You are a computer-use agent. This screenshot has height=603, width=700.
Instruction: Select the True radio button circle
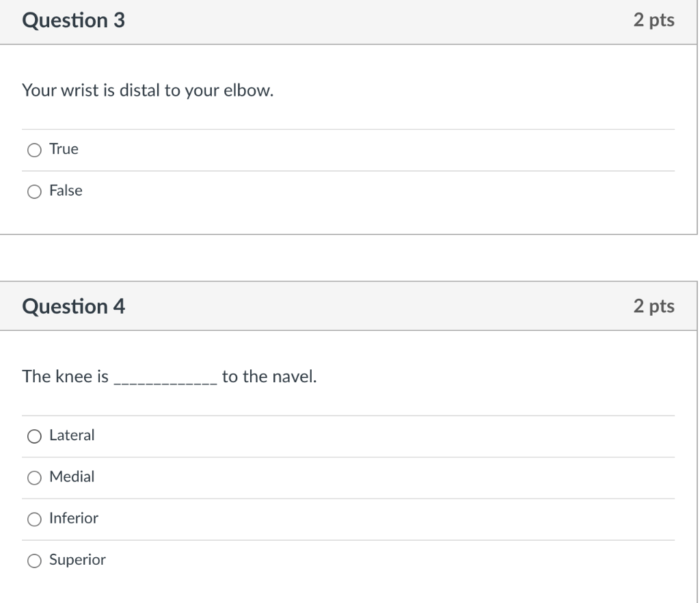(34, 150)
